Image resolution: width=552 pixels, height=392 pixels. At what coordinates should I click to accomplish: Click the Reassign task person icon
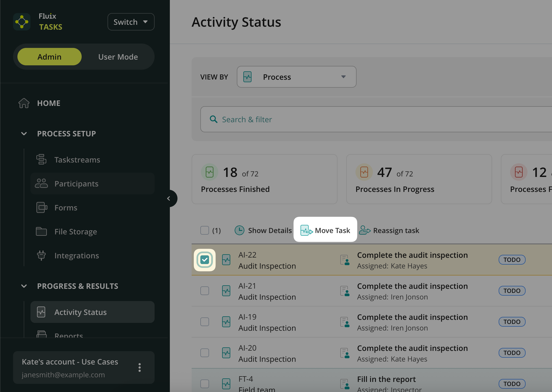tap(365, 230)
